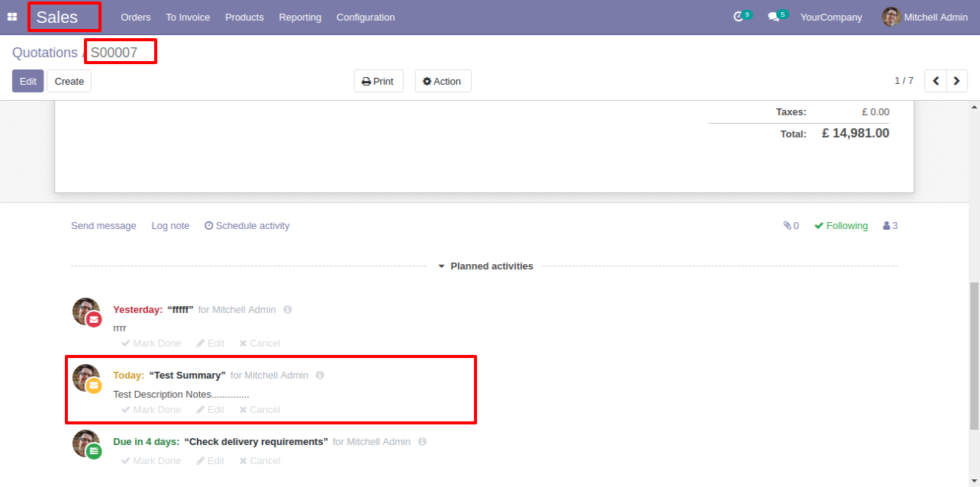The height and width of the screenshot is (487, 980).
Task: Open the Orders menu
Action: (x=136, y=17)
